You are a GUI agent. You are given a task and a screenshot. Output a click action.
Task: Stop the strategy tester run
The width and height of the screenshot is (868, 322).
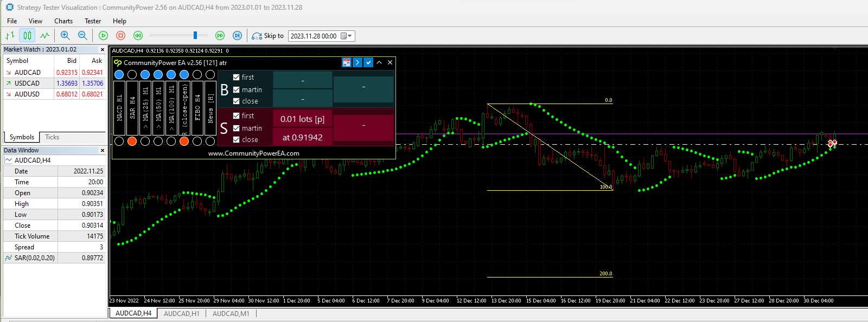(121, 36)
